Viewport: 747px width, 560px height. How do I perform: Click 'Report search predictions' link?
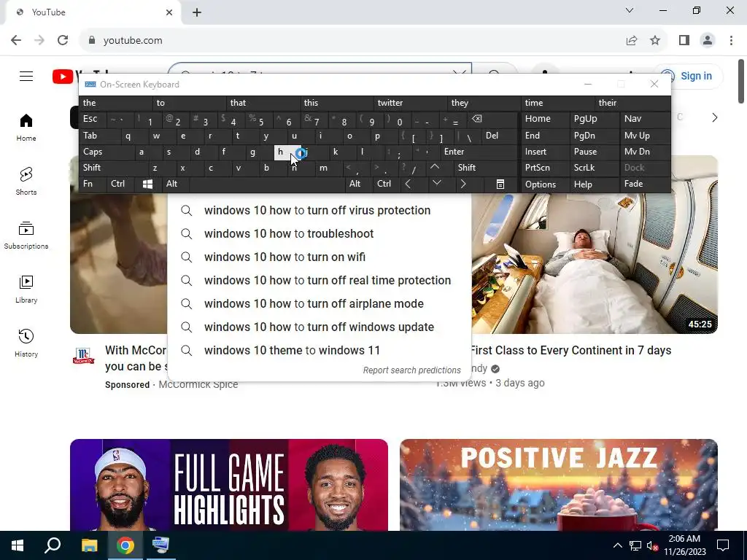(411, 370)
